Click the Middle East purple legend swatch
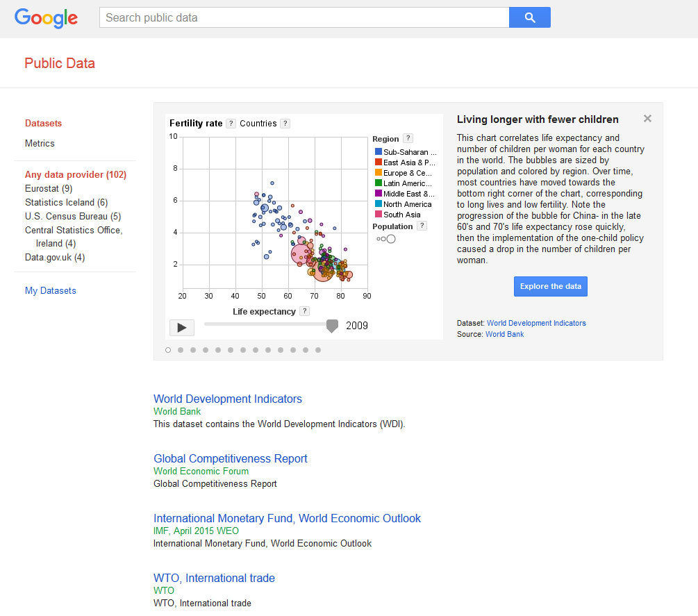 tap(379, 193)
